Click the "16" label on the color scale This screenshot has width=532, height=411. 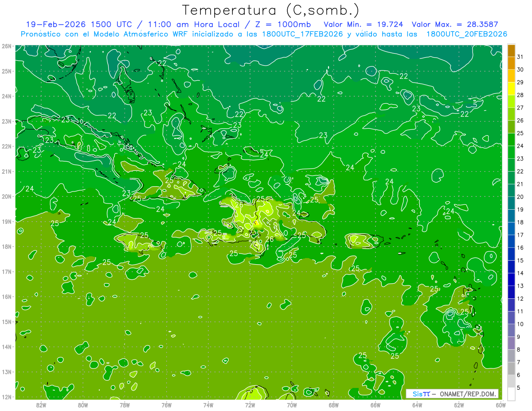520,248
